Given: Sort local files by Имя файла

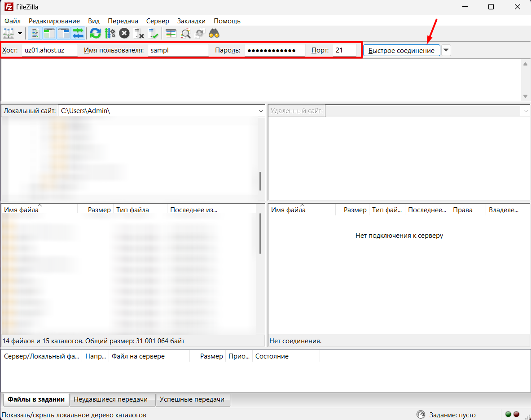Looking at the screenshot, I should (39, 210).
